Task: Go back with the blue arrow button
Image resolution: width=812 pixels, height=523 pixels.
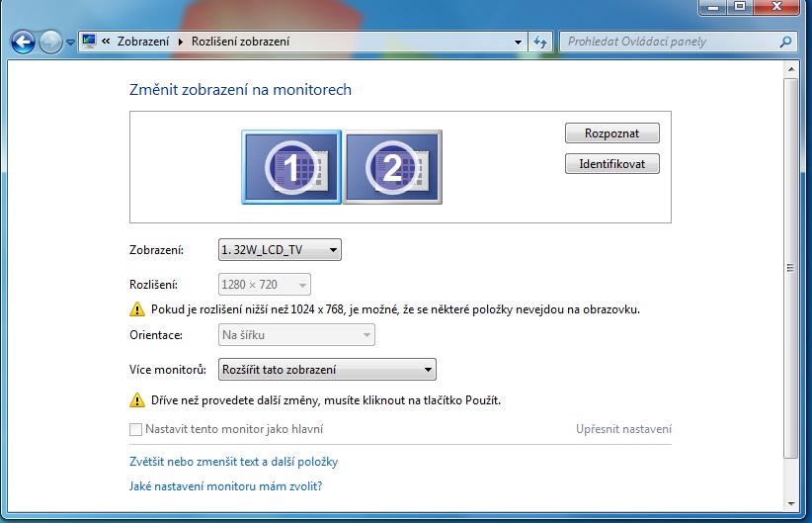Action: tap(23, 42)
